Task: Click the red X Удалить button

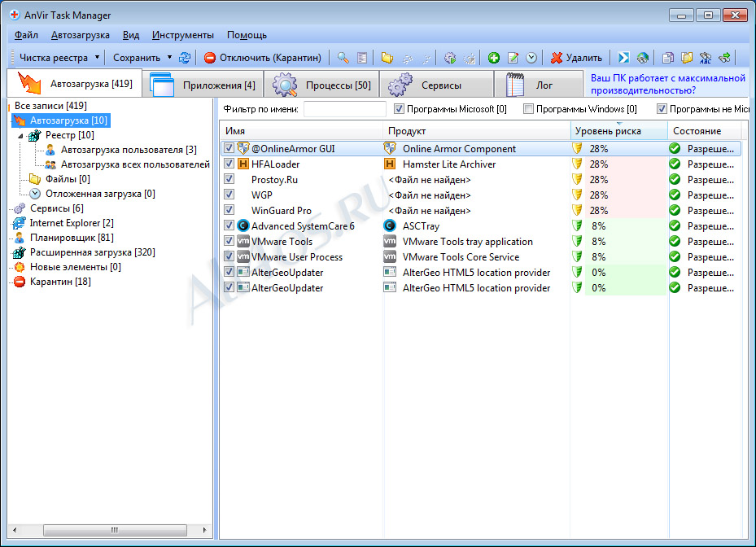Action: pyautogui.click(x=576, y=58)
